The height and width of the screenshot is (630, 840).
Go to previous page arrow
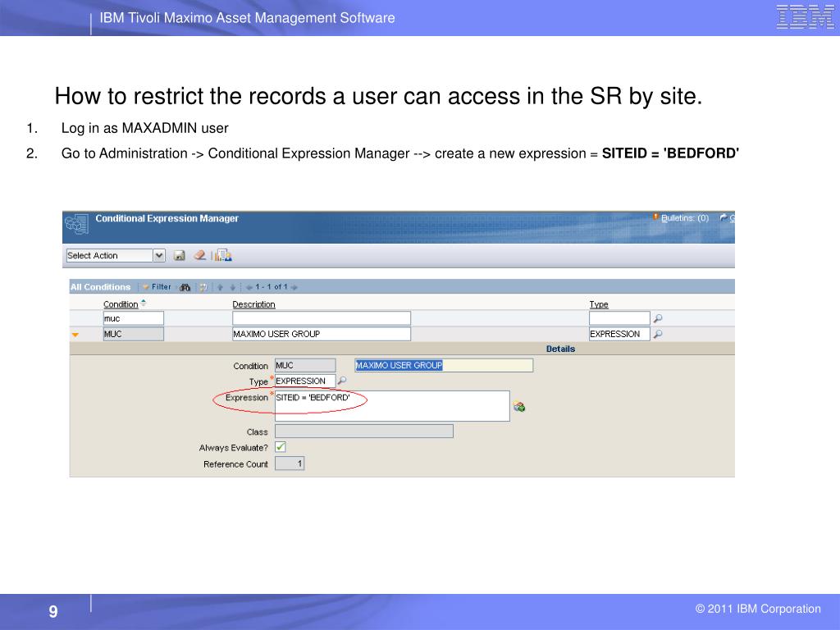pyautogui.click(x=249, y=287)
